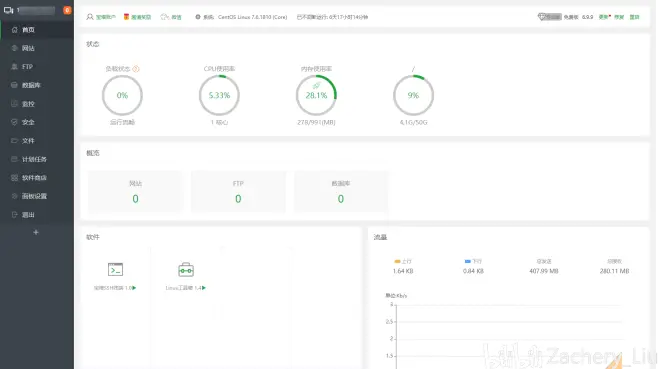Click the rocket icon in memory gauge
Screen dimensions: 660x369
316,86
